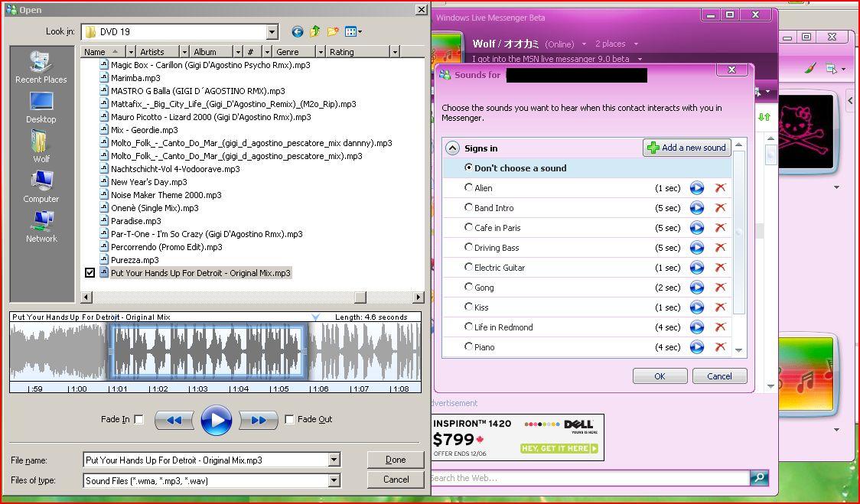Image resolution: width=860 pixels, height=504 pixels.
Task: Click the file list horizontal scrollbar thumb
Action: (x=360, y=298)
